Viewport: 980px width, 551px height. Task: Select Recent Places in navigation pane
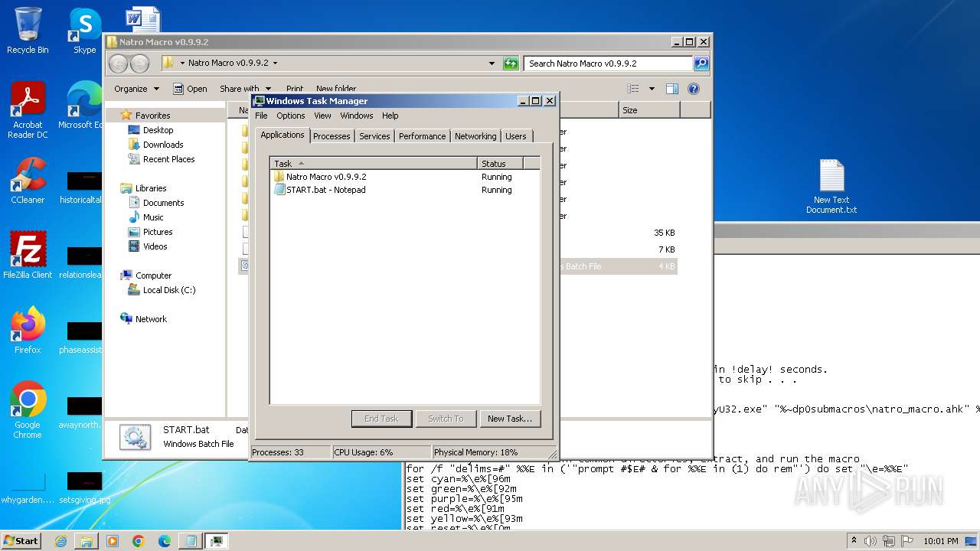[168, 159]
